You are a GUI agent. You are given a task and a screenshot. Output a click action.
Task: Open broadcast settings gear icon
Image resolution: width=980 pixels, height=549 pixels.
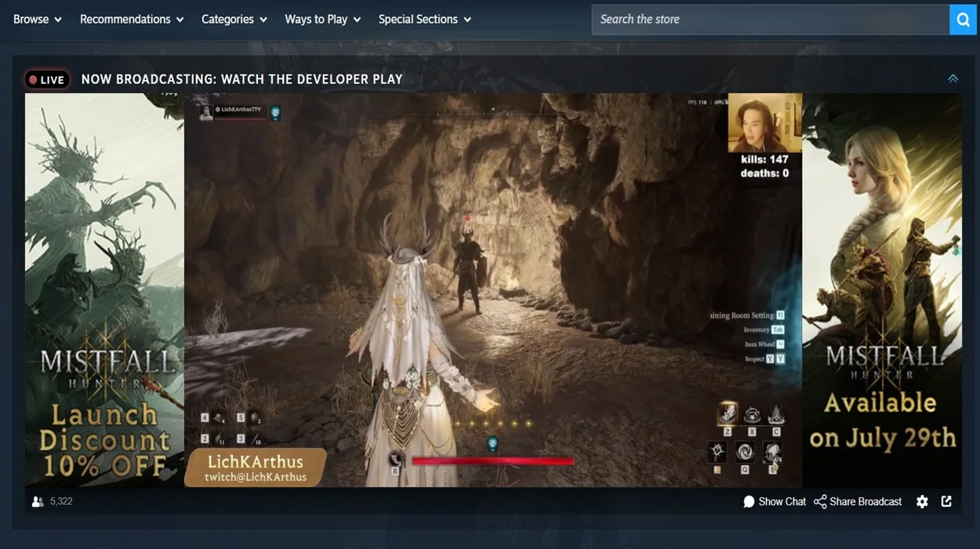[x=922, y=501]
